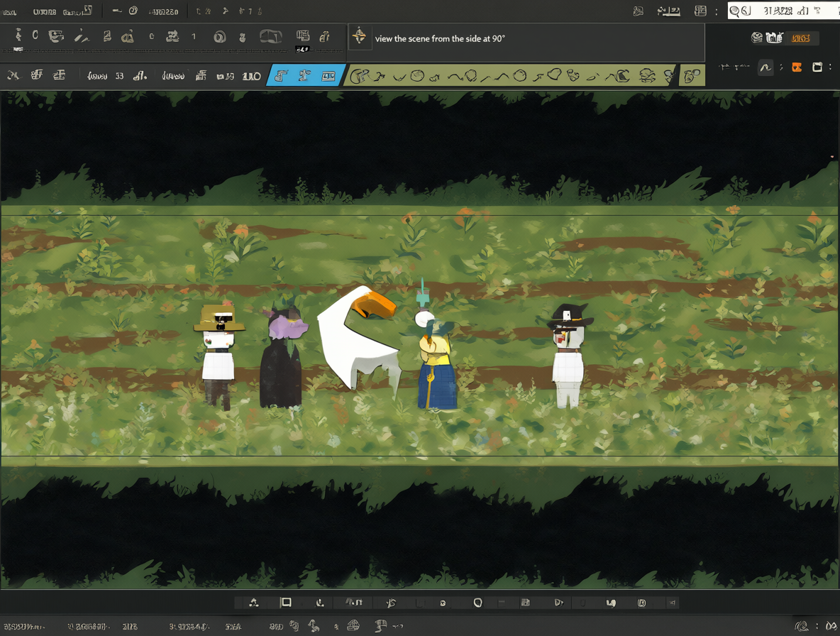Click the curve icon beside the orange square
This screenshot has width=840, height=636.
coord(766,67)
